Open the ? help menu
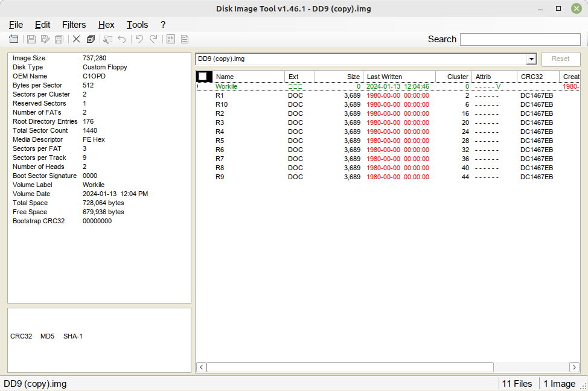The height and width of the screenshot is (391, 588). coord(163,25)
